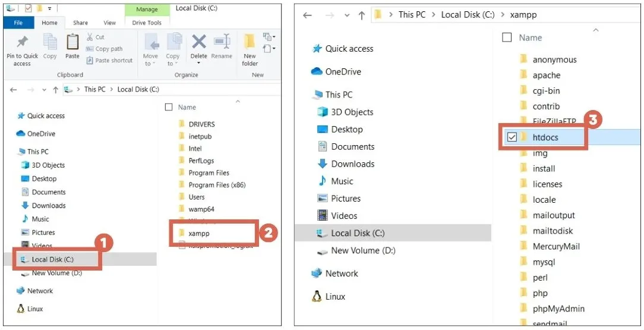Click Paste shortcut in ribbon
The height and width of the screenshot is (330, 644).
(109, 61)
